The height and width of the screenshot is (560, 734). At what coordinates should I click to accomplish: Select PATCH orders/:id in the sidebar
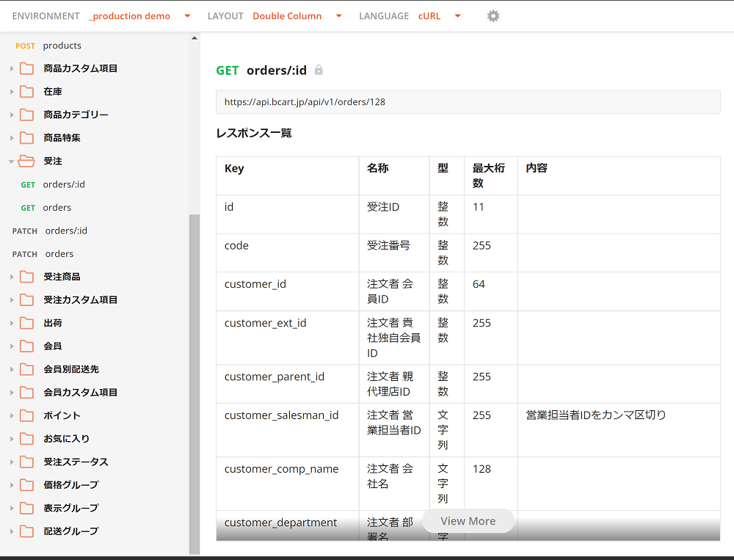(x=50, y=231)
